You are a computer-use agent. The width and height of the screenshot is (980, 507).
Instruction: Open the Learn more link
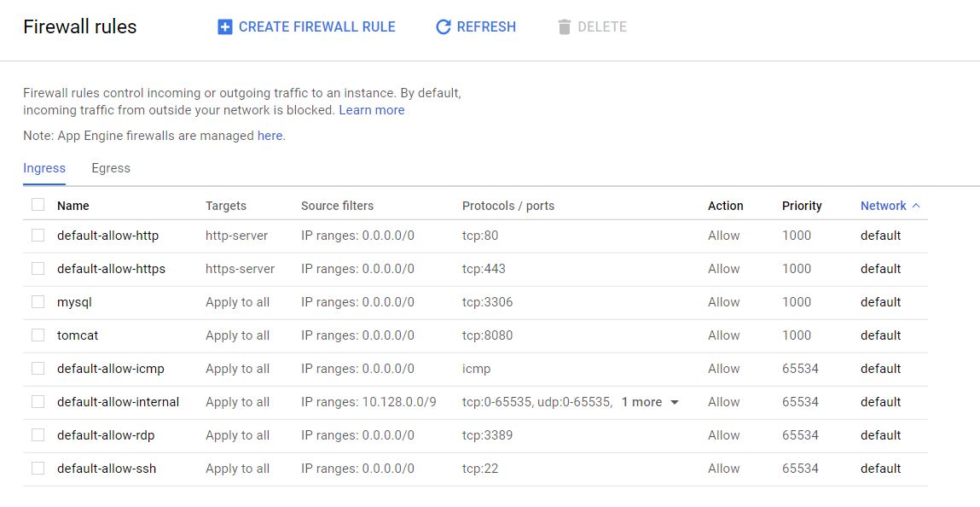click(371, 109)
